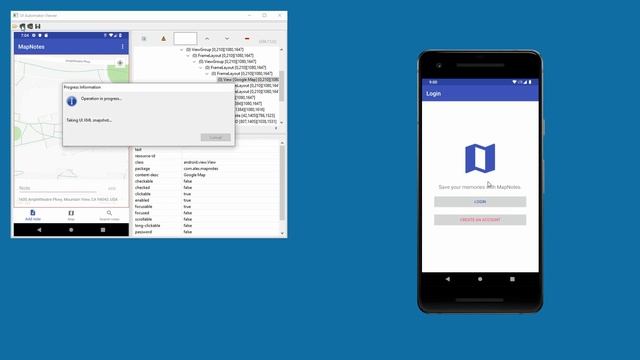The width and height of the screenshot is (640, 360).
Task: Click the 'long-clickable' property row
Action: (206, 225)
